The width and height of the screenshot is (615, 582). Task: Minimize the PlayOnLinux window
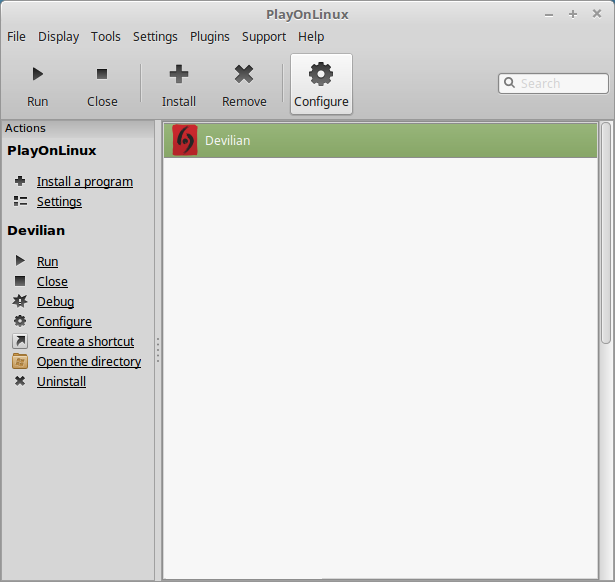click(549, 15)
